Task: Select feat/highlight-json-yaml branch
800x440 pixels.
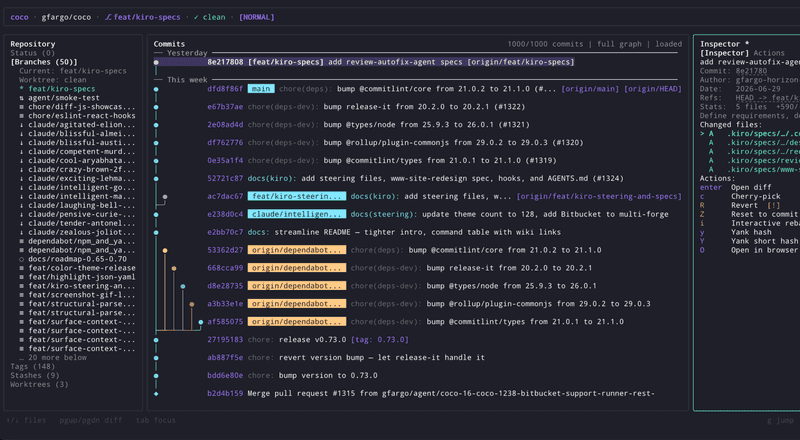Action: click(78, 277)
